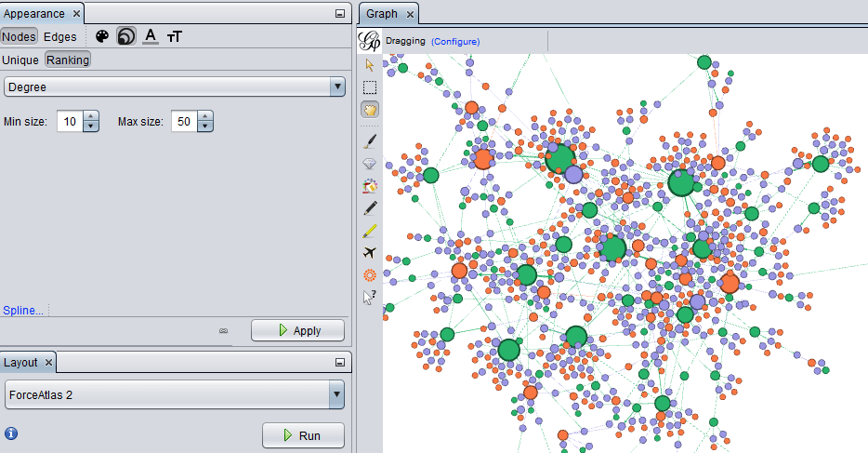Viewport: 868px width, 453px height.
Task: Increase Max size with up arrow
Action: pos(205,116)
